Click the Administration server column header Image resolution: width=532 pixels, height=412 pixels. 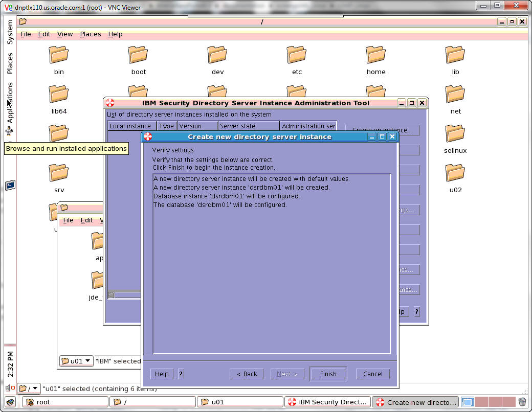tap(308, 126)
